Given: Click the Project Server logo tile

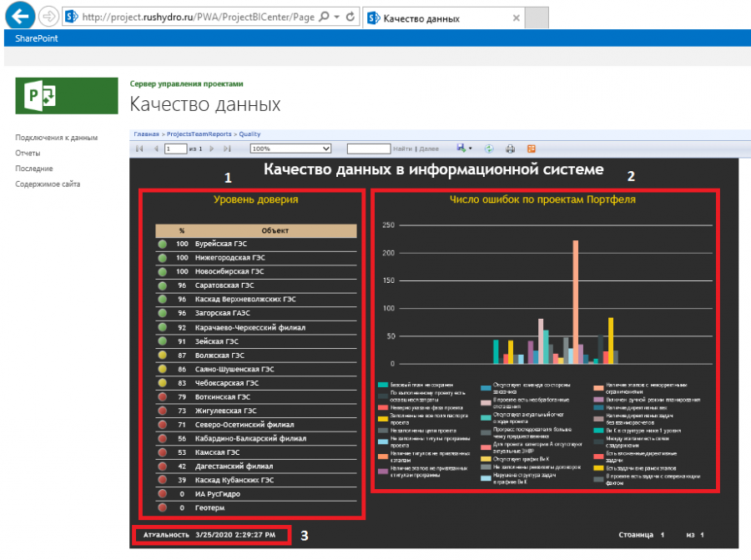Looking at the screenshot, I should coord(67,96).
